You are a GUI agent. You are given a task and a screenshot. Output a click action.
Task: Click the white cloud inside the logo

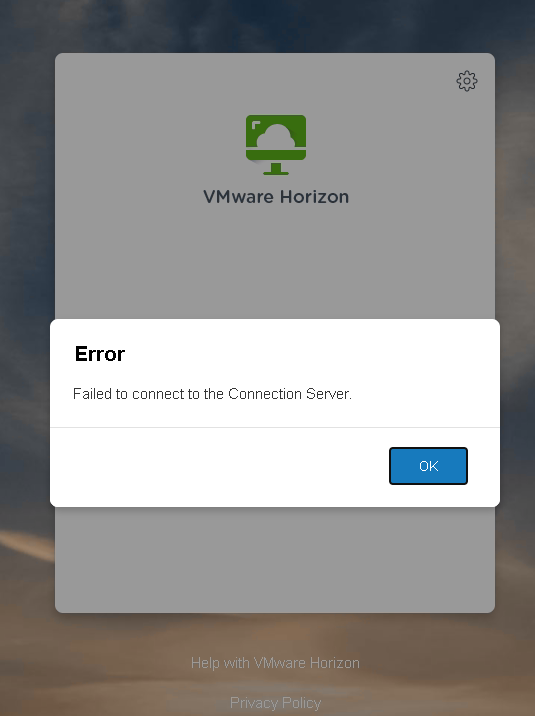(276, 136)
